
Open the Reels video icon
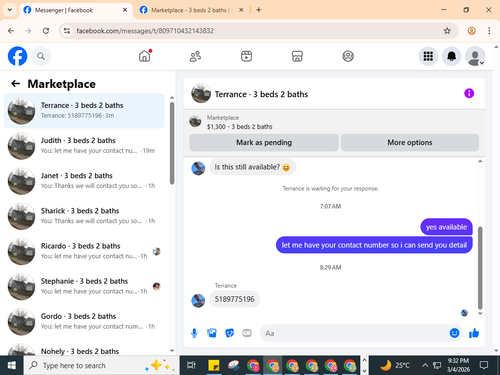click(x=246, y=56)
